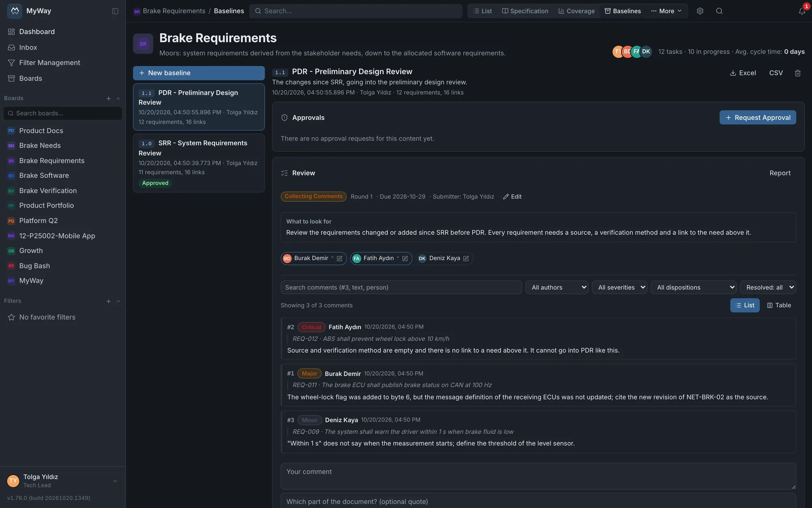Open the review Report link

pyautogui.click(x=780, y=173)
